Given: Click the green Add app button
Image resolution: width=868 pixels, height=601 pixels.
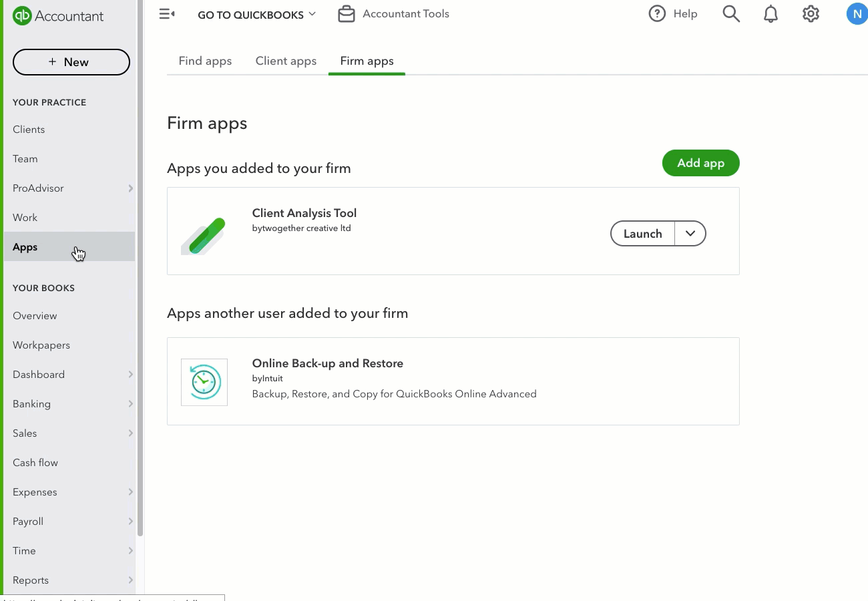Looking at the screenshot, I should point(700,163).
